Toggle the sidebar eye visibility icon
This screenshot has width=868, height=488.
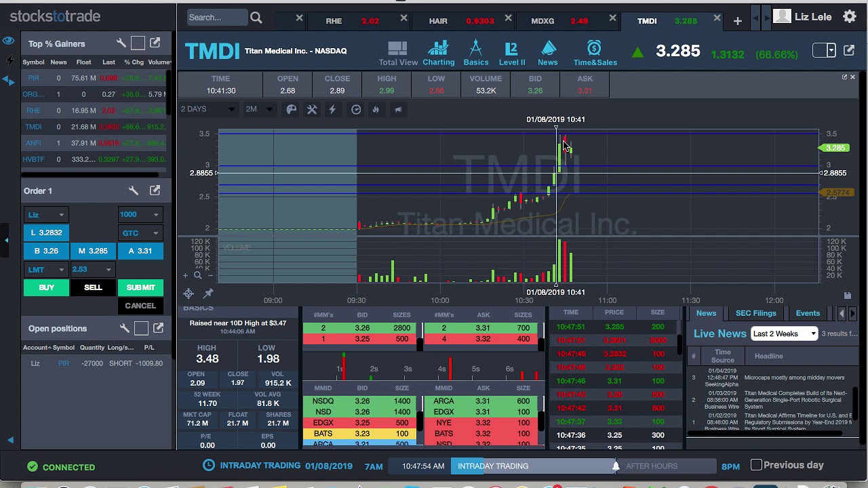(8, 41)
